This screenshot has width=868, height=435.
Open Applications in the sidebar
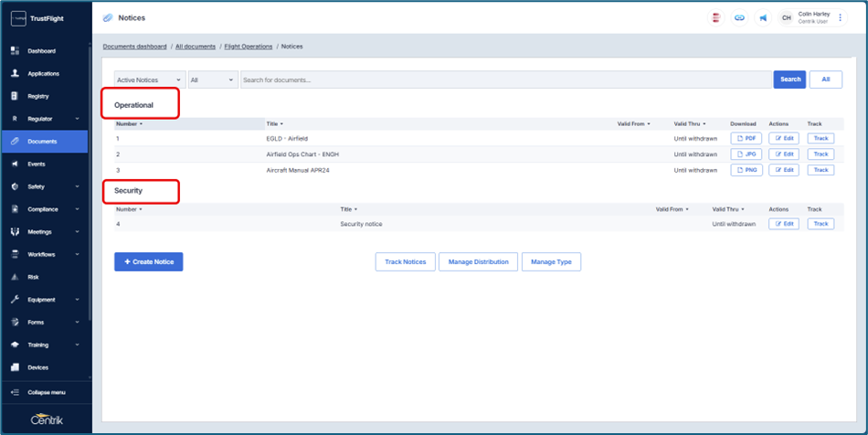click(43, 74)
